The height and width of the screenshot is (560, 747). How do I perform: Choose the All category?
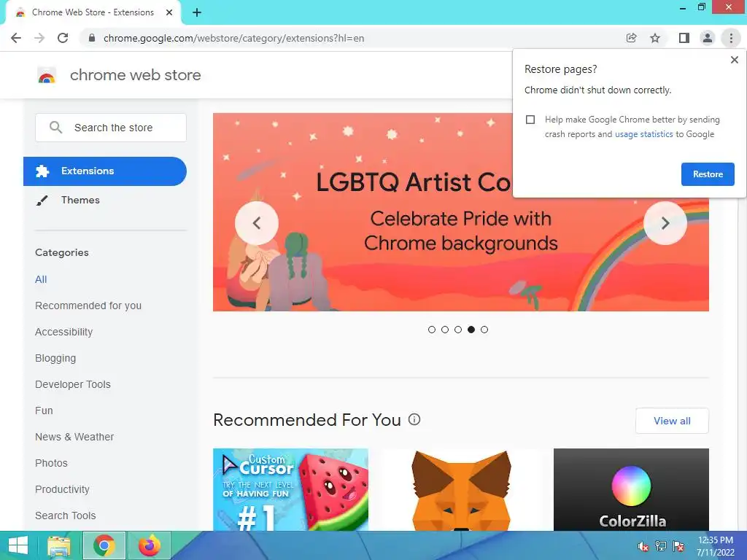pyautogui.click(x=41, y=279)
